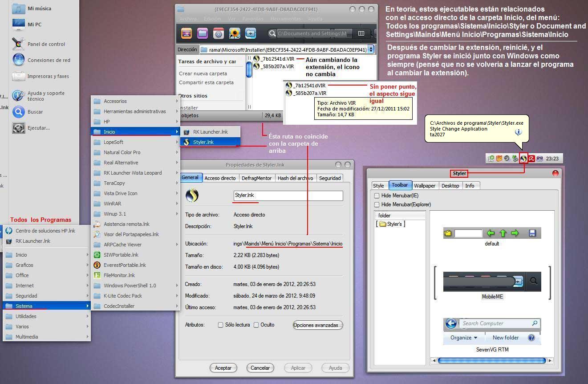Click the sunflower icon in Explorer toolbar

pyautogui.click(x=234, y=33)
